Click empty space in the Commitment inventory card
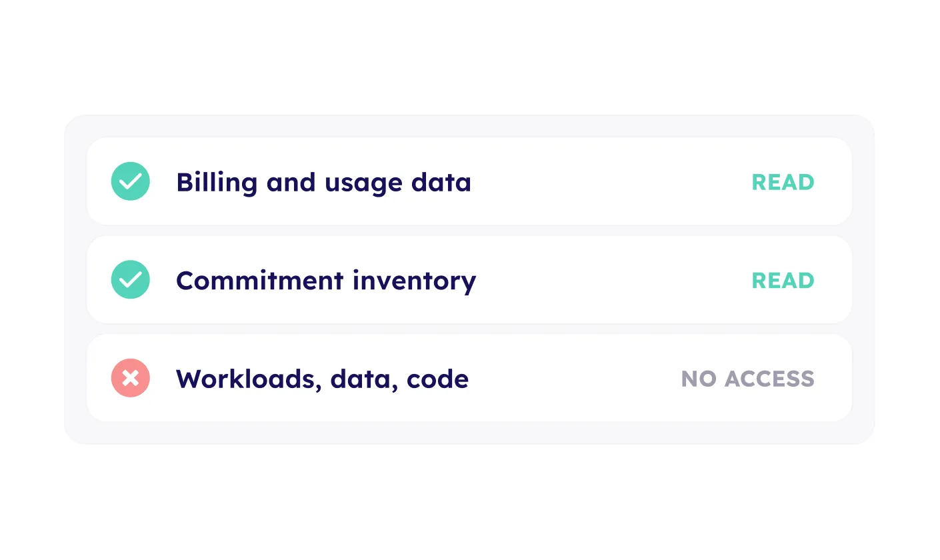Screen dimensions: 940x560 (x=613, y=280)
